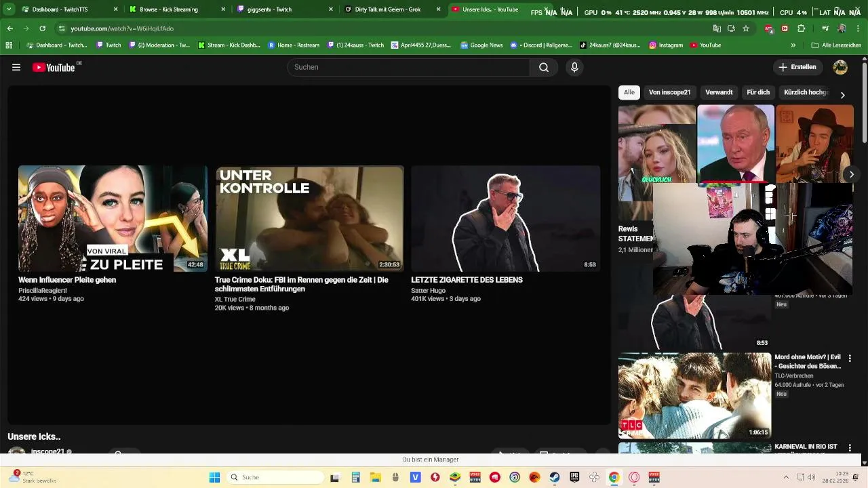Close the Unsere Icks YouTube tab
The height and width of the screenshot is (488, 868).
(547, 9)
